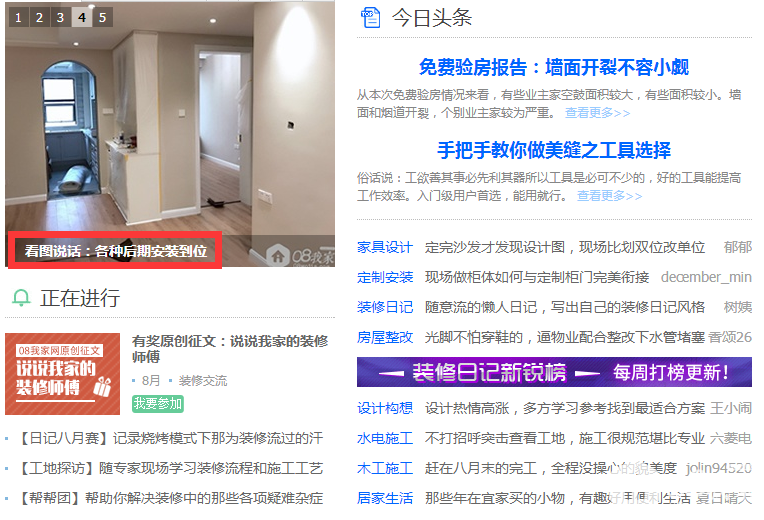Open the 水电施工 category link
This screenshot has height=520, width=764.
385,438
